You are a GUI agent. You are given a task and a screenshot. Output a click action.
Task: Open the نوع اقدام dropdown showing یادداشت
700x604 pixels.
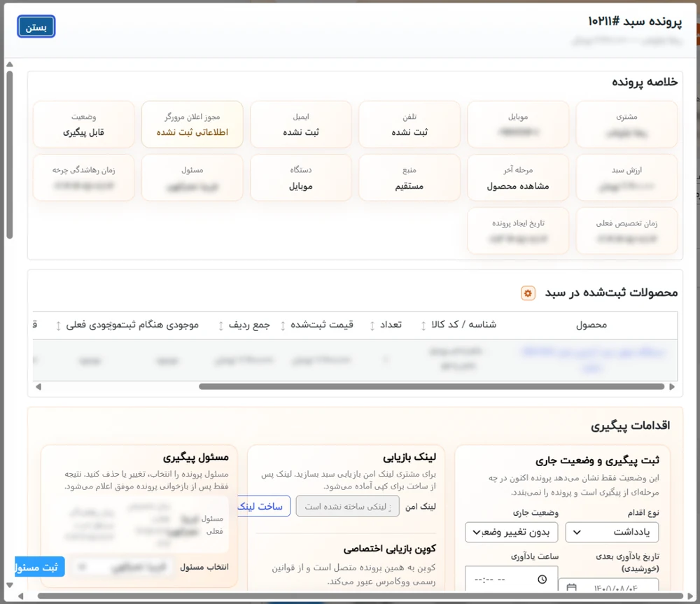point(612,532)
